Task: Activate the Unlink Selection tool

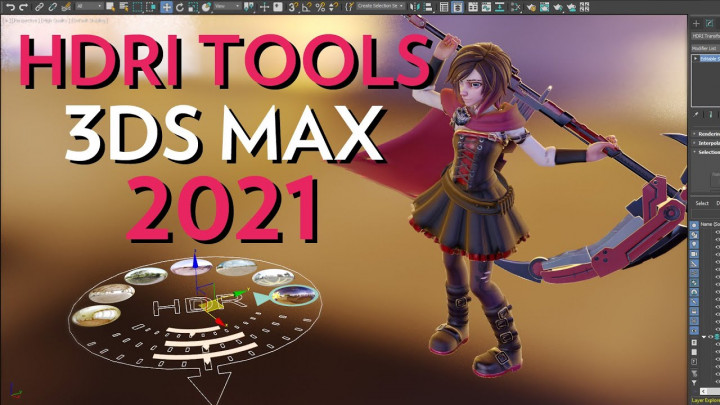Action: (52, 7)
